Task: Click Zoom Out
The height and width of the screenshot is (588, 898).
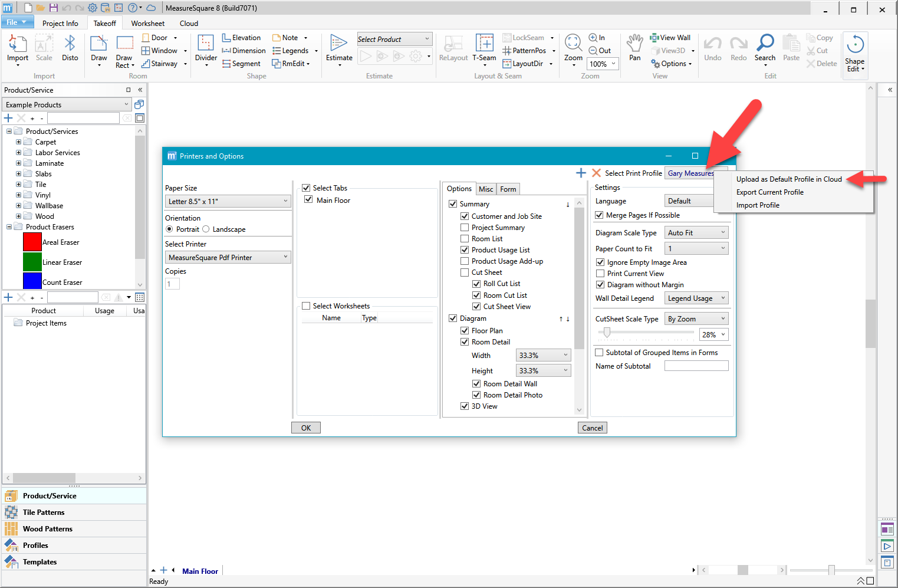Action: tap(600, 51)
